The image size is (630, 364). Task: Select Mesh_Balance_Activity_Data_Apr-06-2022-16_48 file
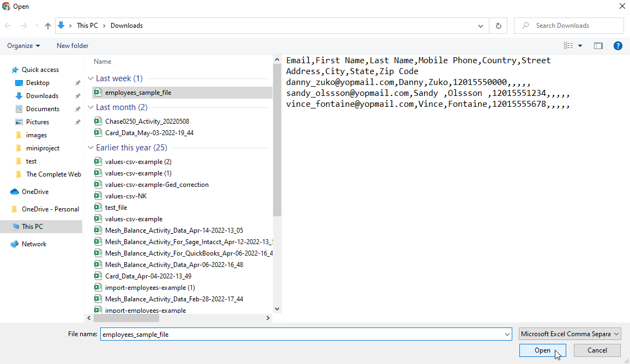tap(174, 265)
